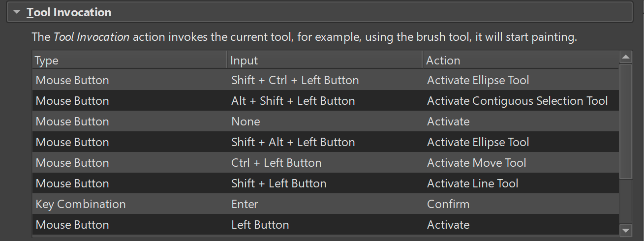Select the Activate Line Tool action
Screen dimensions: 644x241
pyautogui.click(x=472, y=183)
